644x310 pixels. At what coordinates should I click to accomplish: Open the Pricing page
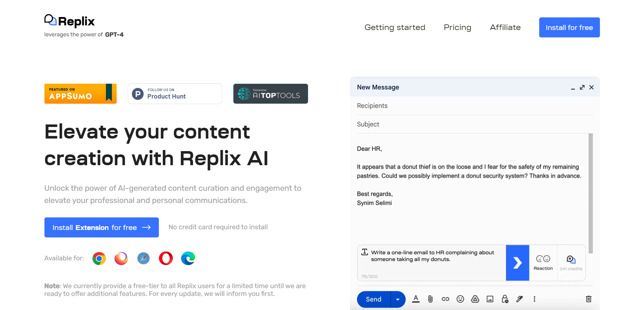click(x=457, y=27)
